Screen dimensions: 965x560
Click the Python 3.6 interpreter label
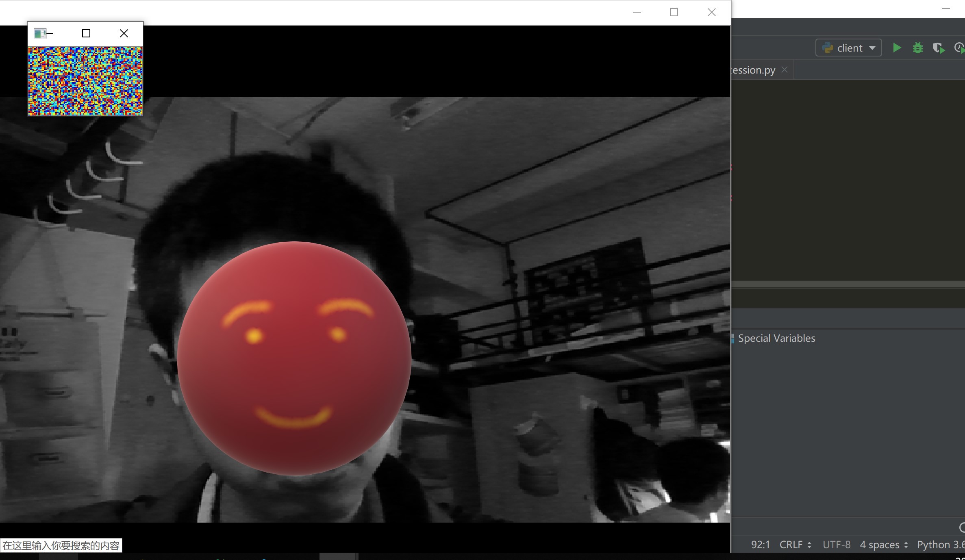941,545
